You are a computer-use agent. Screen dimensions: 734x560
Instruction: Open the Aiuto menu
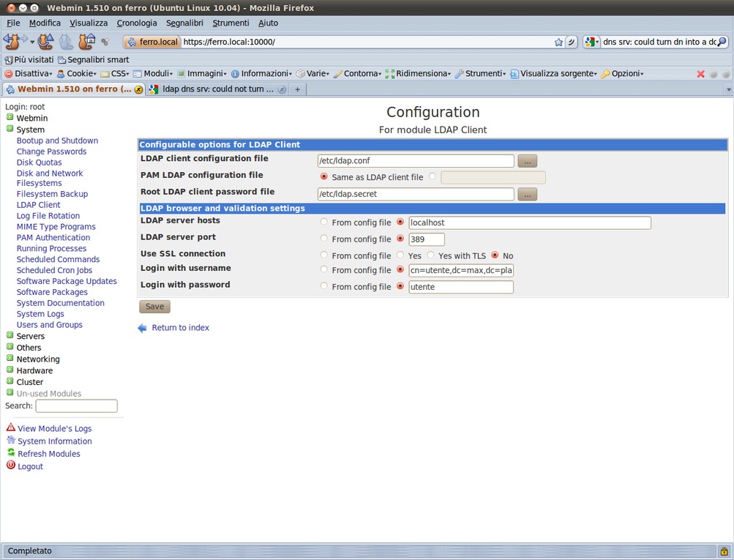tap(269, 23)
